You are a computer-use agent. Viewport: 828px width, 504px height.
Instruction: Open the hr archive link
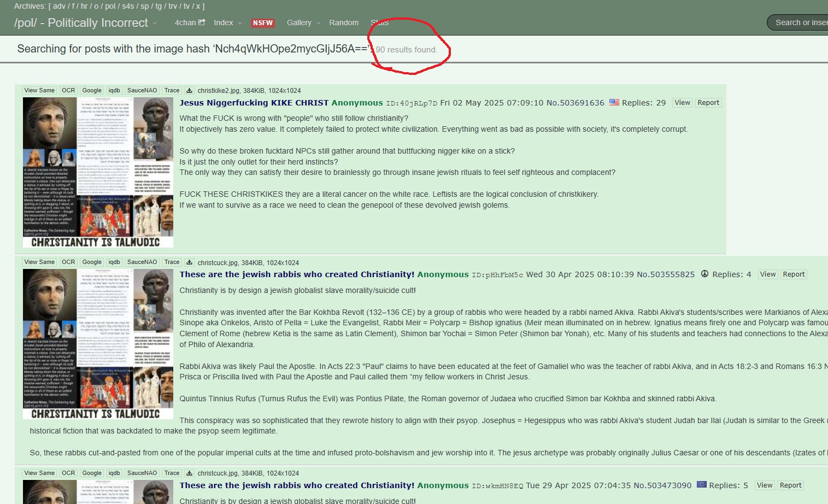84,6
